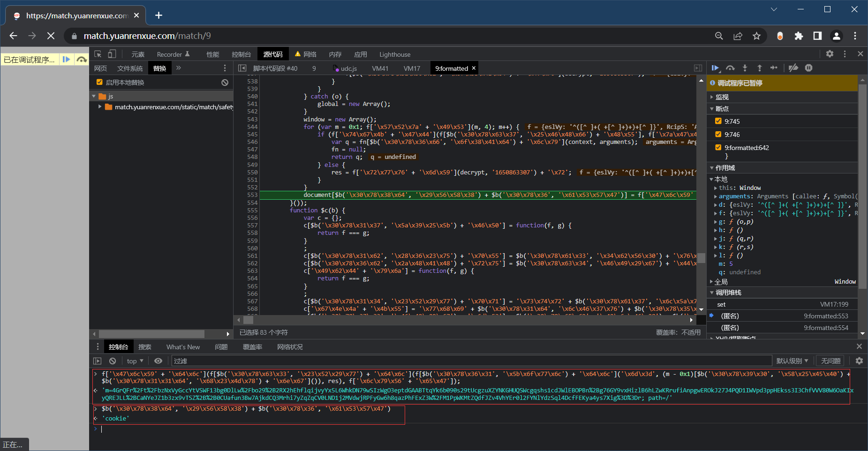This screenshot has height=451, width=868.
Task: Show more navigator tabs chevron
Action: pos(179,68)
